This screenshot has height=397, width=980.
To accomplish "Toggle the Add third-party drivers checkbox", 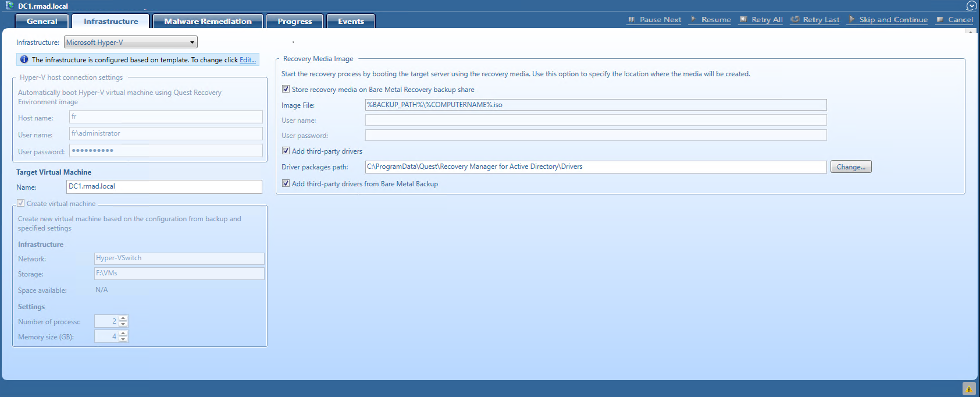I will [286, 151].
